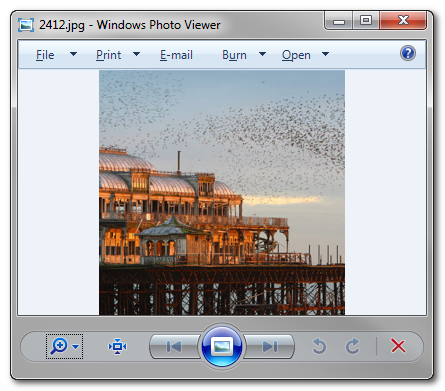Go to the next photo
This screenshot has width=445, height=391.
click(269, 347)
